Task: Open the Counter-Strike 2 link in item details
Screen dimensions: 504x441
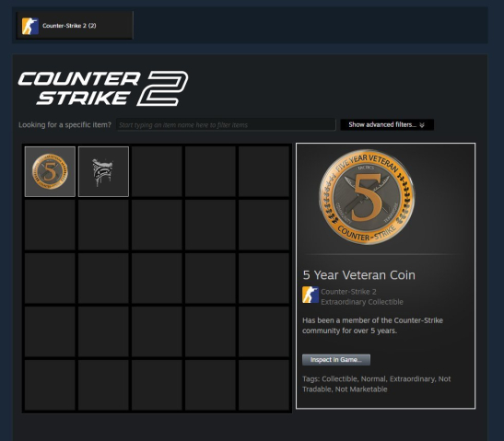Action: tap(348, 292)
